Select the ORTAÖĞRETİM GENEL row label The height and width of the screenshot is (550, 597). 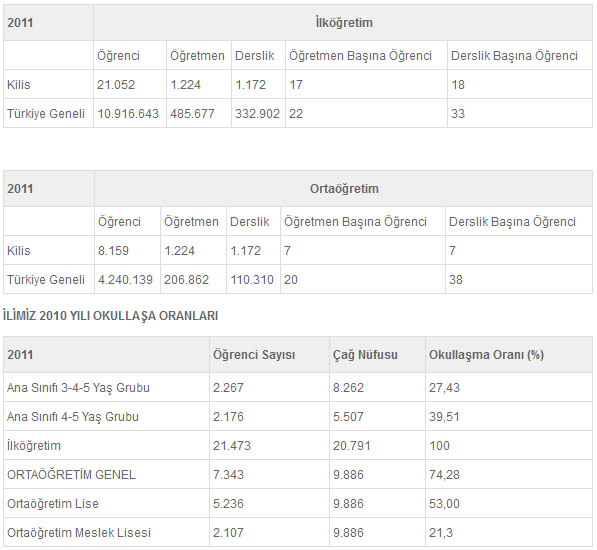click(x=71, y=475)
